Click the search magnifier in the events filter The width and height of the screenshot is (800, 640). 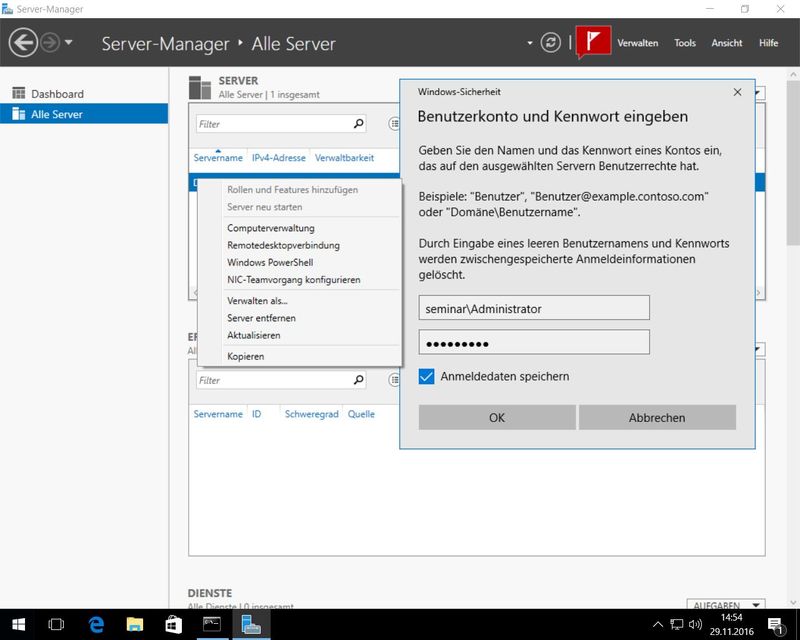point(359,380)
